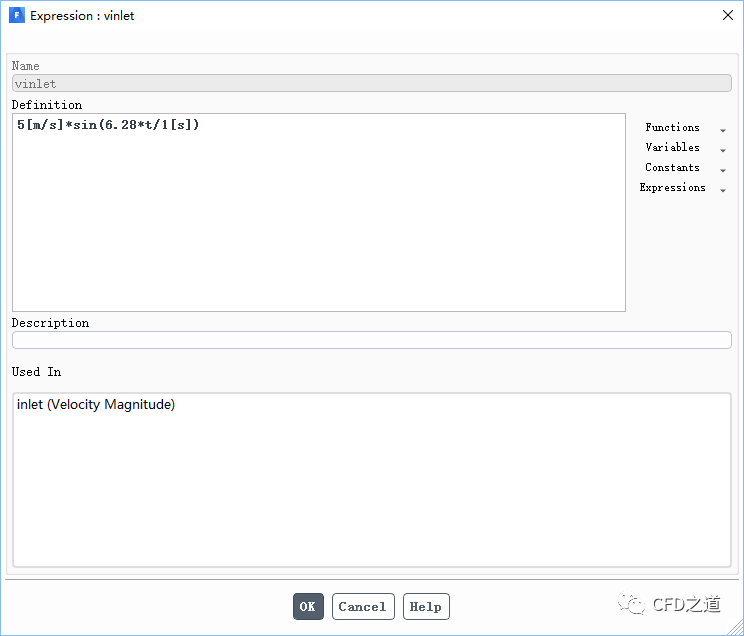The height and width of the screenshot is (636, 744).
Task: Expand the arrow beside Expressions
Action: coord(723,191)
